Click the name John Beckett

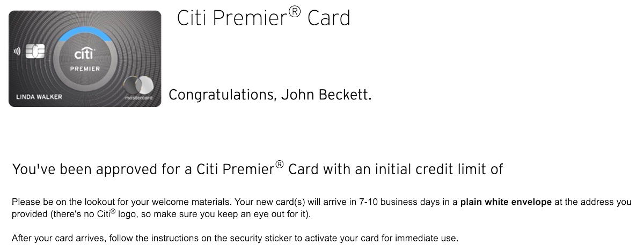(x=326, y=95)
